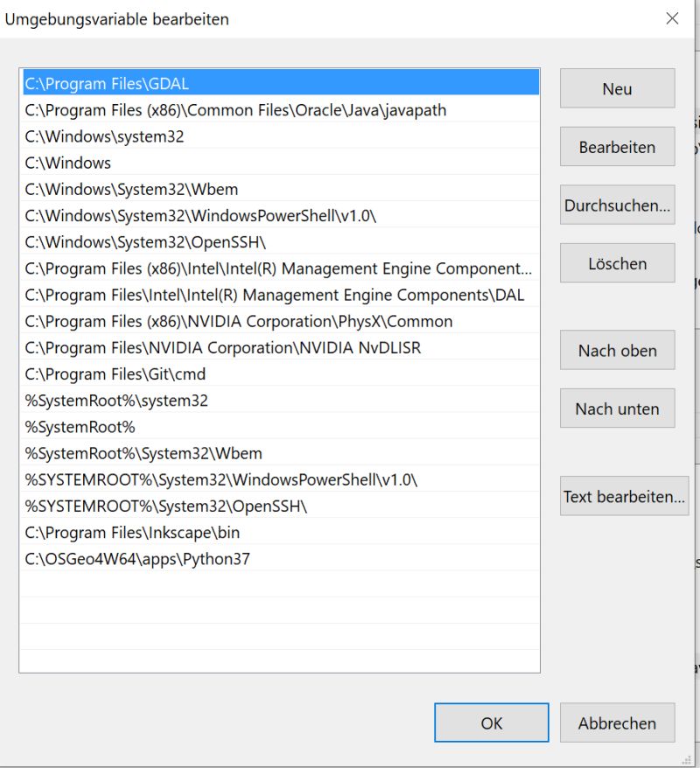Screen dimensions: 700x768
Task: Open the Durchsuchen... folder browser
Action: pos(617,205)
